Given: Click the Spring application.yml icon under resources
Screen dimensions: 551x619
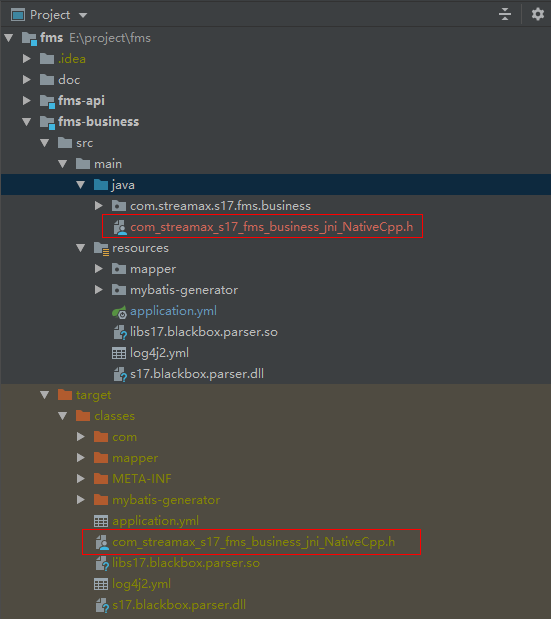Looking at the screenshot, I should (119, 312).
